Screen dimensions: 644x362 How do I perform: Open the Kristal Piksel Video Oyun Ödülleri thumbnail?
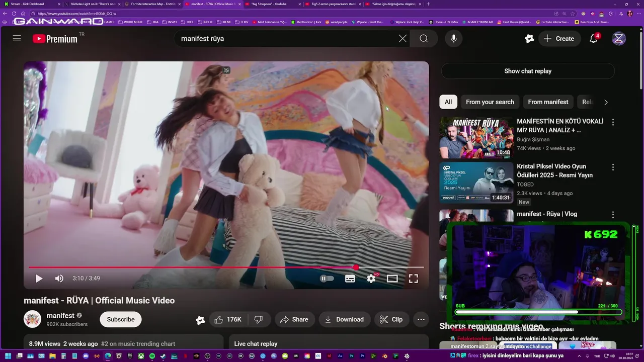point(476,183)
